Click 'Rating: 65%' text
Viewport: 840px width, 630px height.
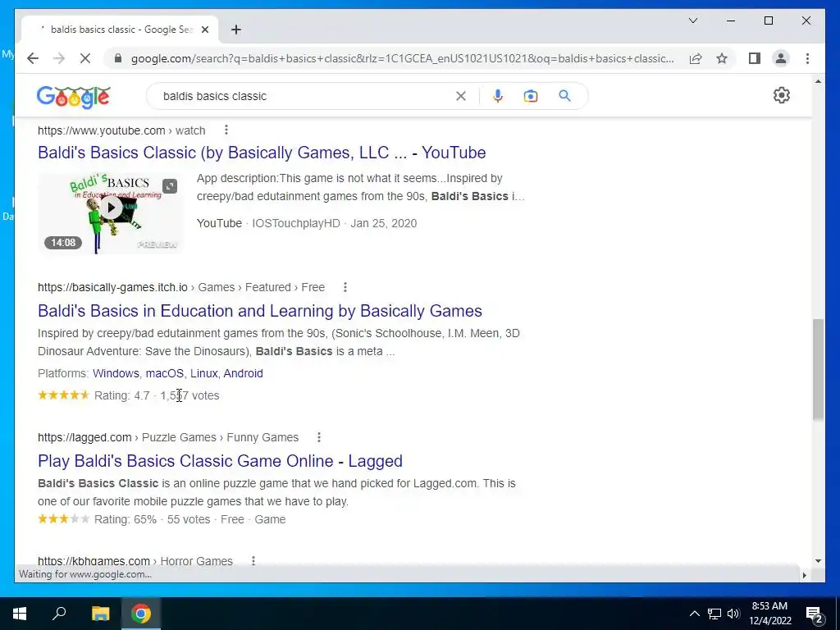pos(126,519)
